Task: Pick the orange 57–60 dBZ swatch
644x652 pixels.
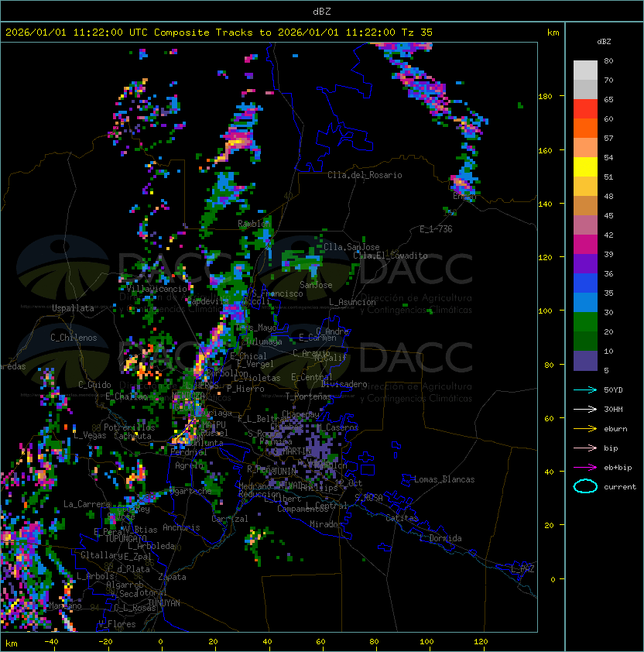Action: tap(585, 128)
